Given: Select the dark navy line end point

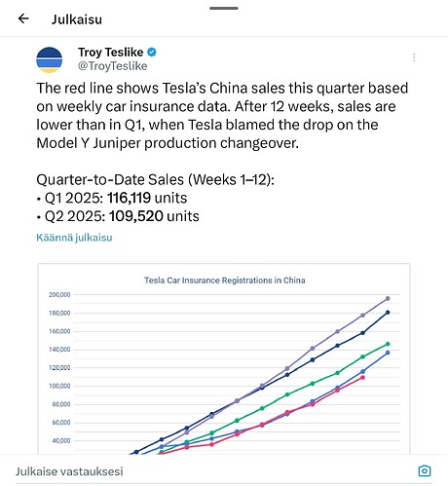Looking at the screenshot, I should coord(388,313).
